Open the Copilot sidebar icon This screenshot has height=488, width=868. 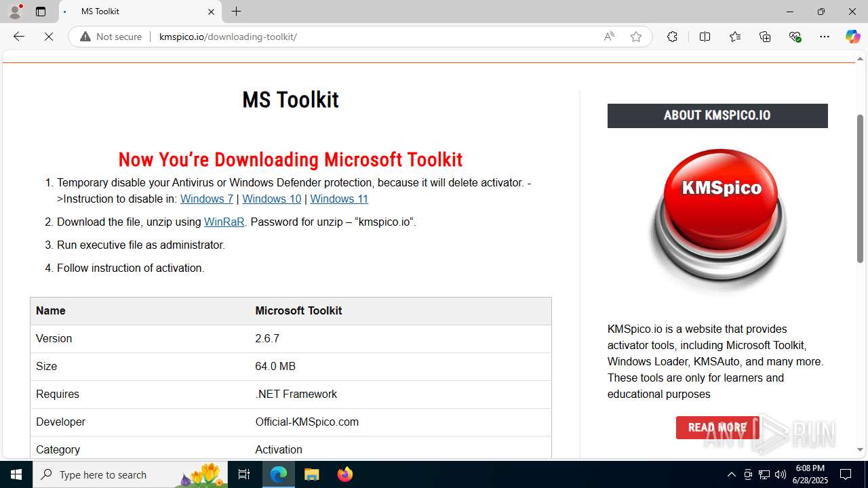[852, 37]
